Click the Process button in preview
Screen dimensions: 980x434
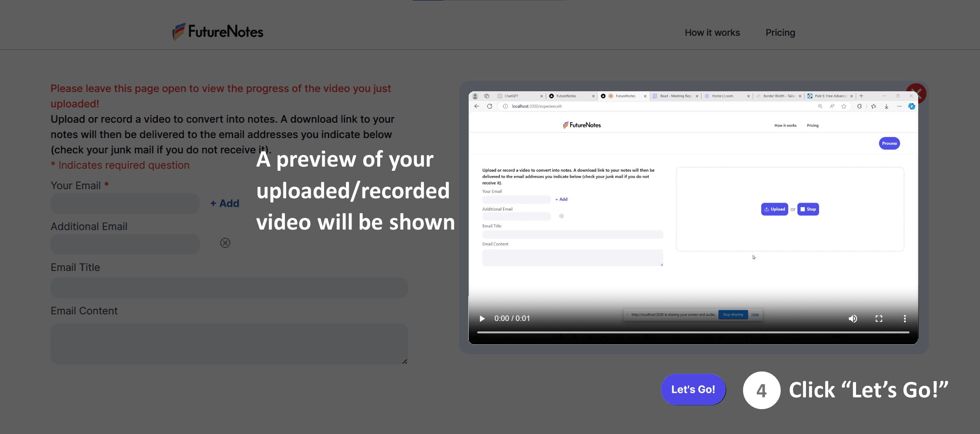coord(889,143)
